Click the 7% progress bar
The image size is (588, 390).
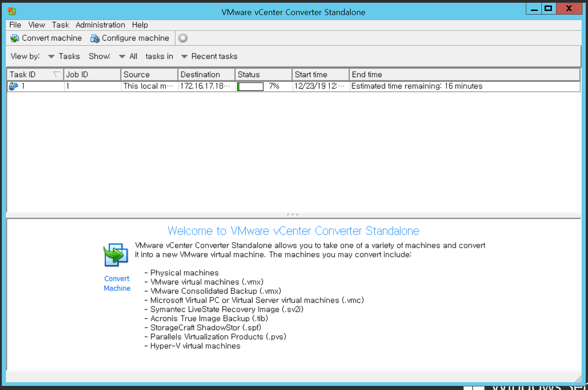tap(250, 86)
